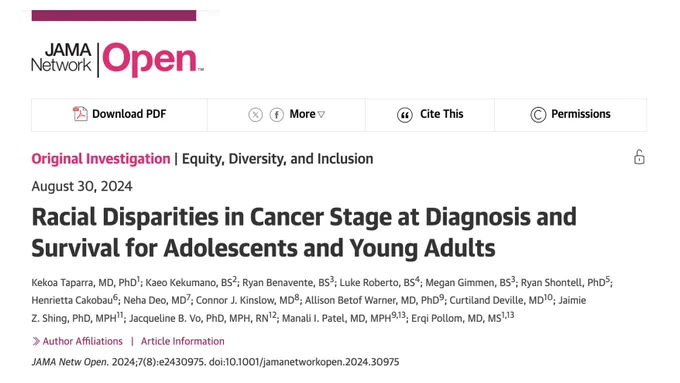Expand the Author Affiliations section
Viewport: 680px width, 383px height.
point(82,341)
